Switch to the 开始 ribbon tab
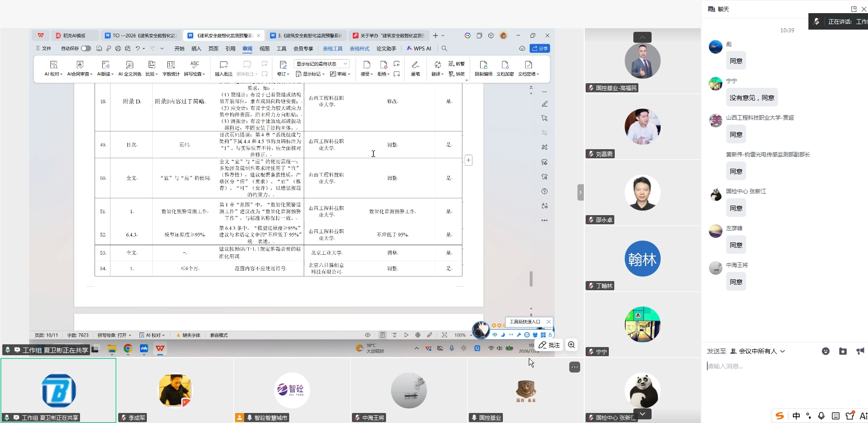This screenshot has width=868, height=423. (x=180, y=49)
